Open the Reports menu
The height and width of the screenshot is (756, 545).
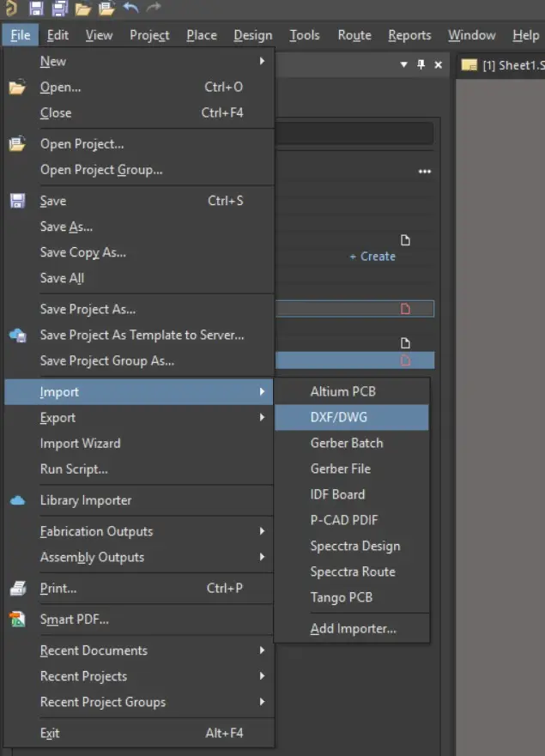tap(409, 35)
